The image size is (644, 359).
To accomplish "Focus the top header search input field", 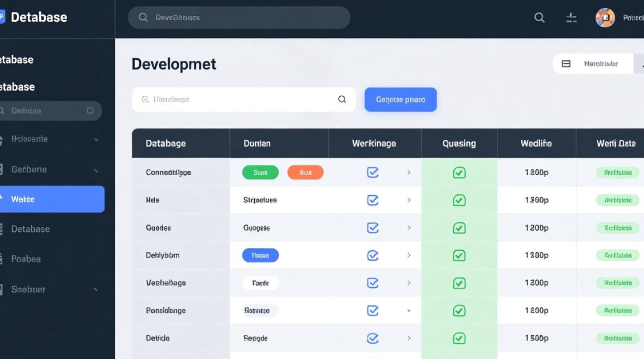I will tap(240, 18).
